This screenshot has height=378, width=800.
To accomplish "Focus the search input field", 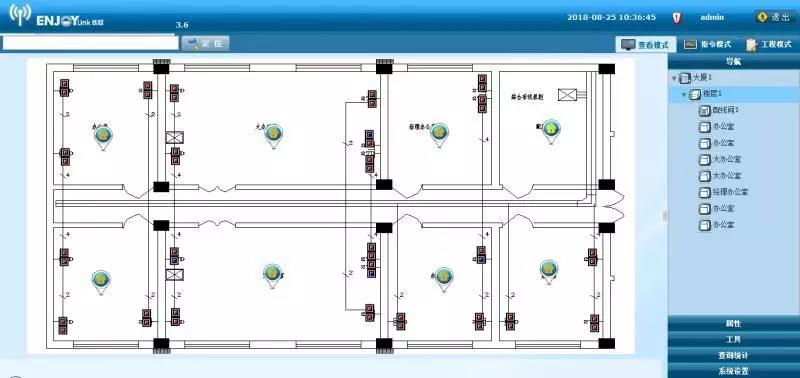I will [x=90, y=43].
